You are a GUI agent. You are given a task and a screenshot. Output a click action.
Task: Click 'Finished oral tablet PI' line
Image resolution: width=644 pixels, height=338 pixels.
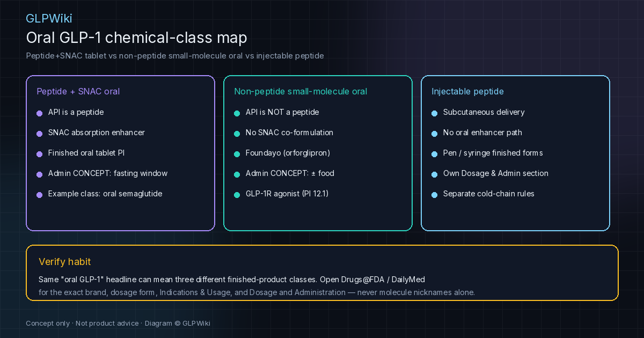pos(86,153)
